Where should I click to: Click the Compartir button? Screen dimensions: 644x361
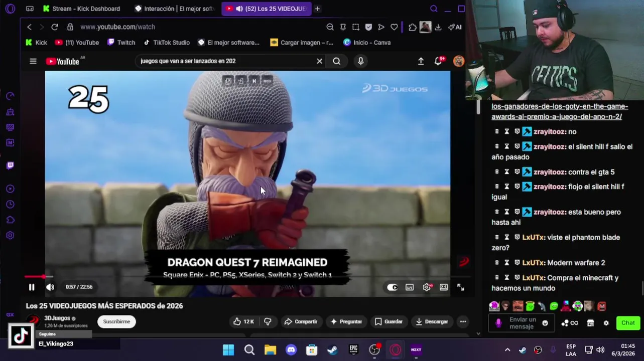pos(301,321)
